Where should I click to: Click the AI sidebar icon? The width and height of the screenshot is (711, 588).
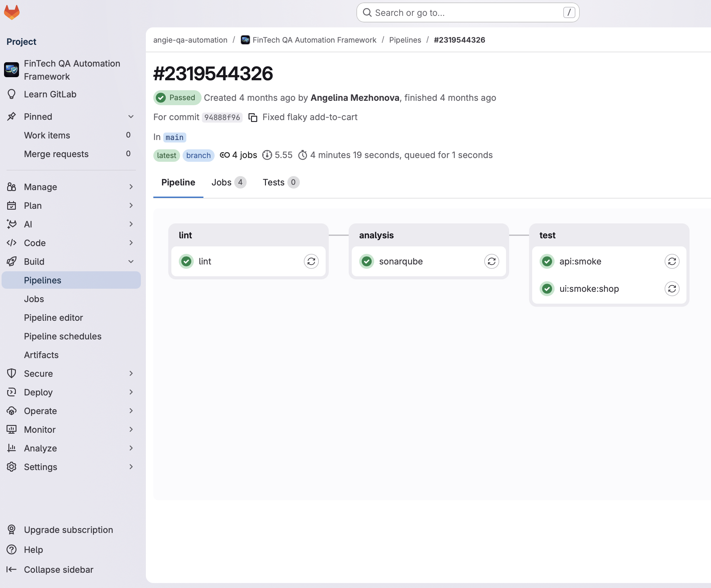(x=12, y=224)
